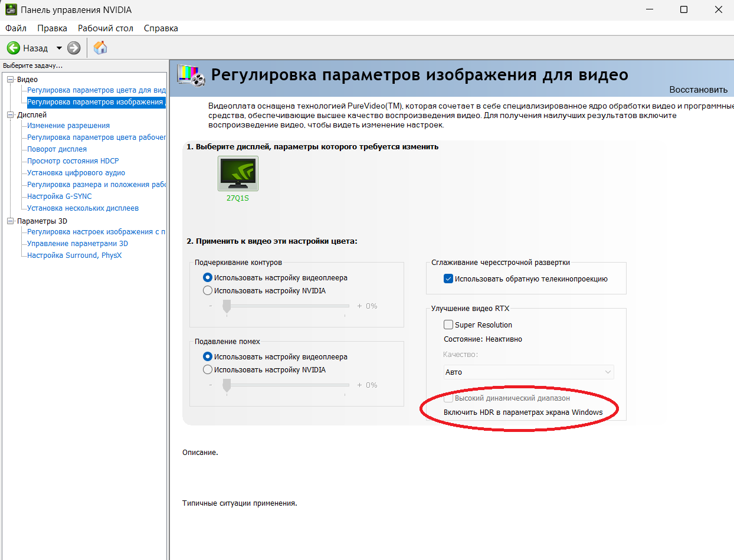734x560 pixels.
Task: Click the NVIDIA Control Panel title bar icon
Action: pyautogui.click(x=11, y=10)
